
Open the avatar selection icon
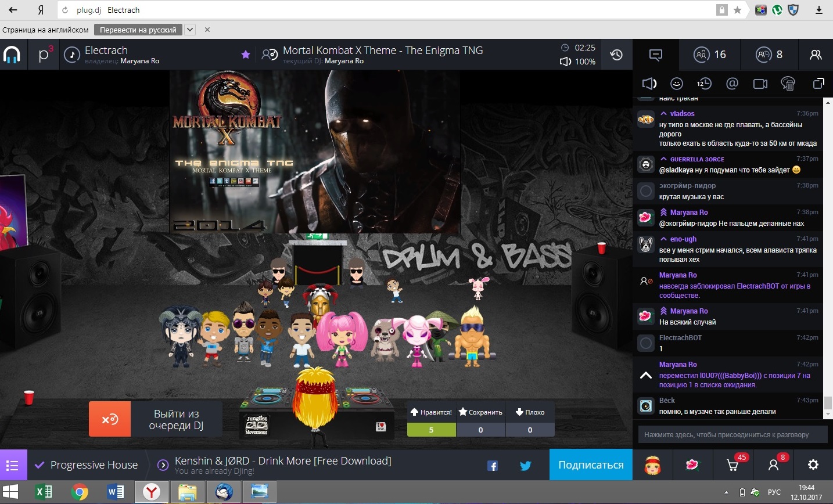pyautogui.click(x=652, y=465)
